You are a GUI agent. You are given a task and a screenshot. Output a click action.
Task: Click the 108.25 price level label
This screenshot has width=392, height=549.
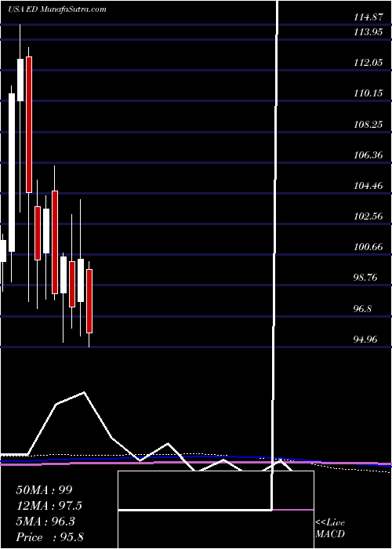tap(370, 124)
